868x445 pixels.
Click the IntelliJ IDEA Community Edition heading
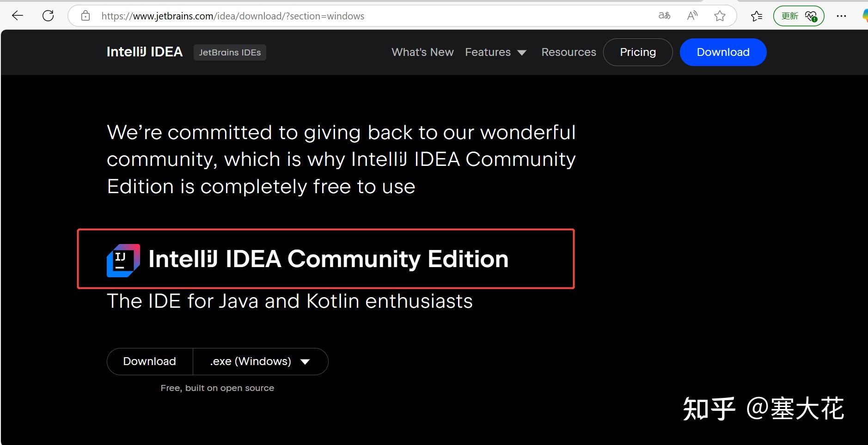tap(328, 259)
